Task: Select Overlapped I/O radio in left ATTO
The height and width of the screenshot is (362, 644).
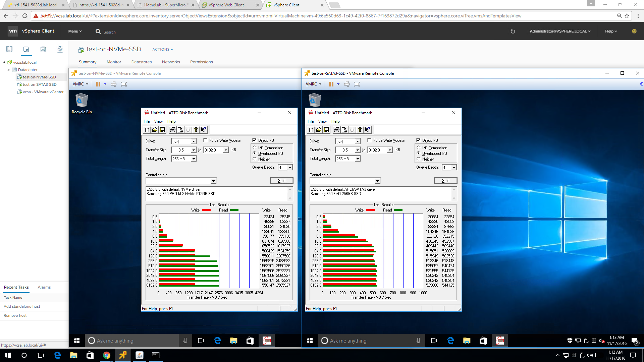Action: click(254, 154)
